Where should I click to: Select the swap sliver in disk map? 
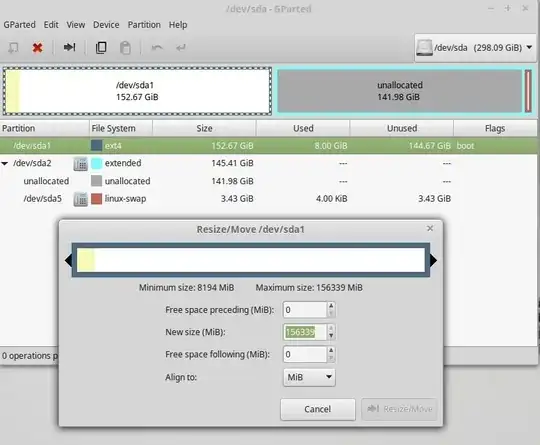(528, 91)
